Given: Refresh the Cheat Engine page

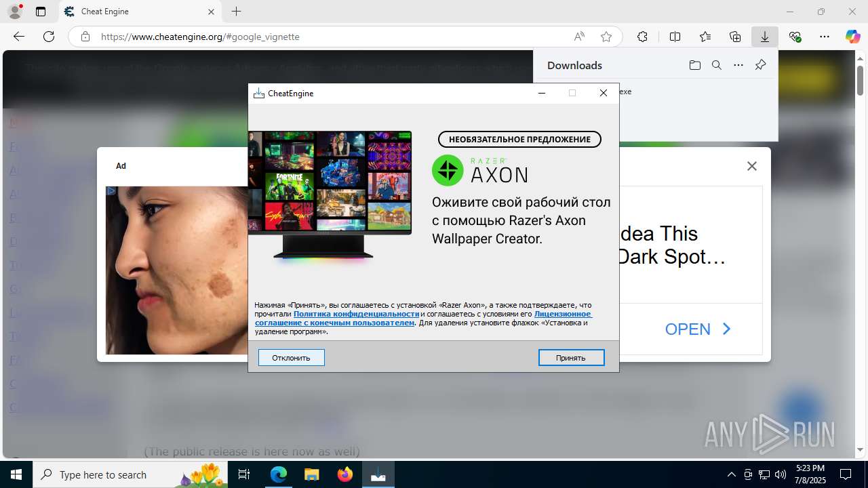Looking at the screenshot, I should [49, 37].
